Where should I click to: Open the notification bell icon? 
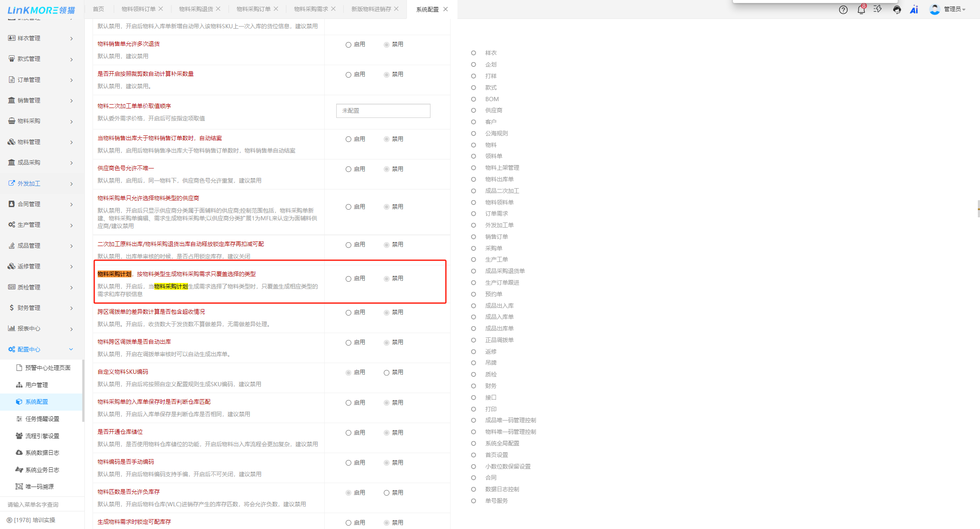click(x=861, y=9)
